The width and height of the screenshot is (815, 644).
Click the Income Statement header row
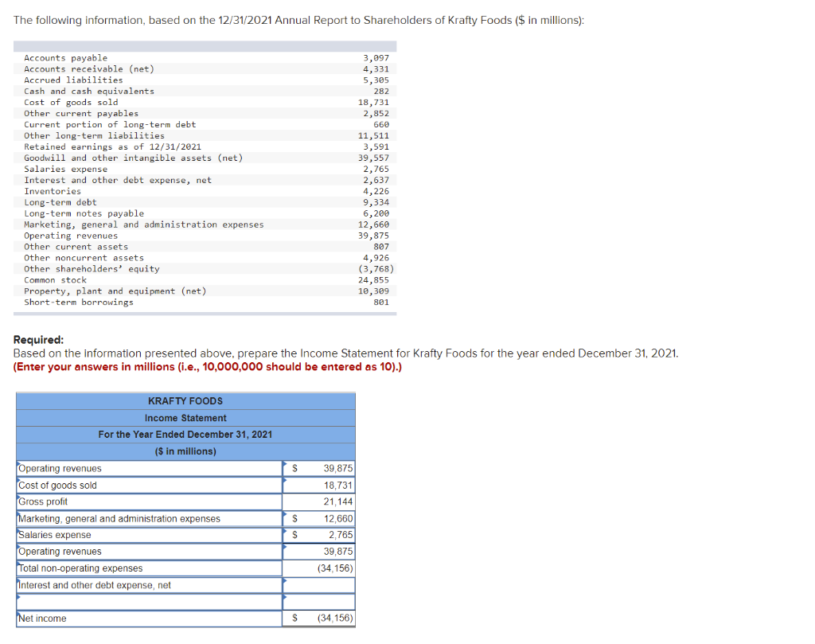185,418
